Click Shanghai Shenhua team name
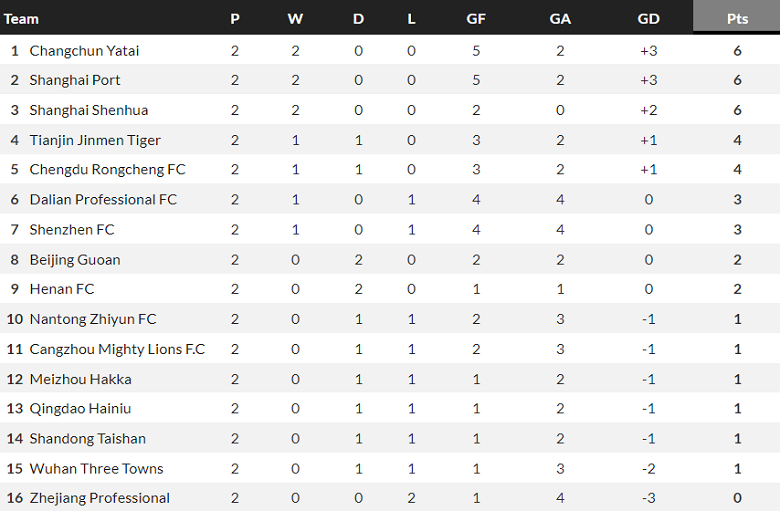This screenshot has width=780, height=511. 89,110
